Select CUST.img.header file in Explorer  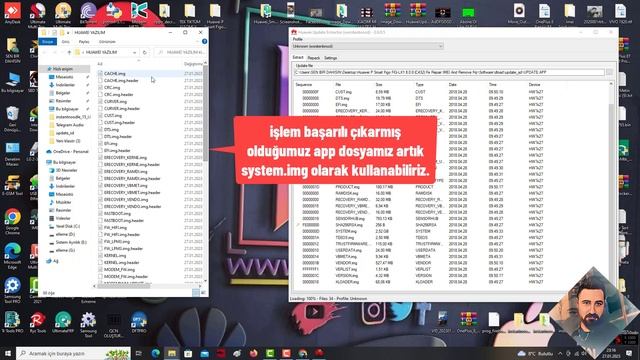119,122
